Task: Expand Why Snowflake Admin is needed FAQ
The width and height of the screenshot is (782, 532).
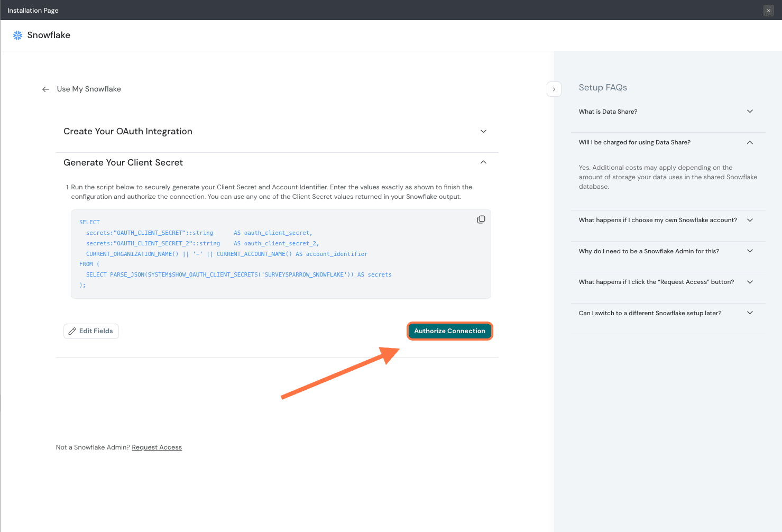Action: (749, 251)
